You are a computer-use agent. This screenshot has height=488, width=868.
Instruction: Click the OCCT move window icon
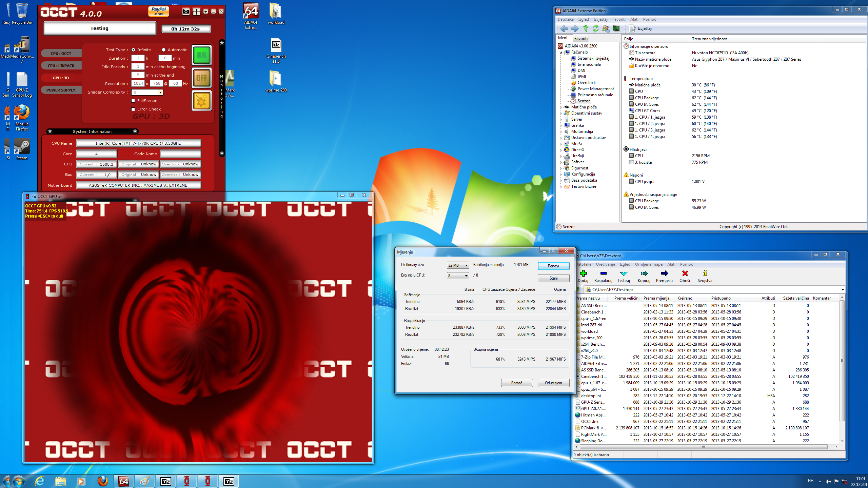point(196,12)
